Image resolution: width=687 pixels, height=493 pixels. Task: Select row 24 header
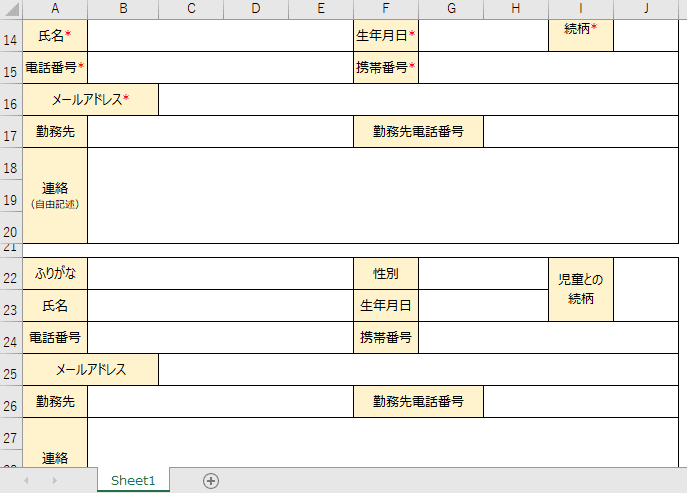point(11,337)
